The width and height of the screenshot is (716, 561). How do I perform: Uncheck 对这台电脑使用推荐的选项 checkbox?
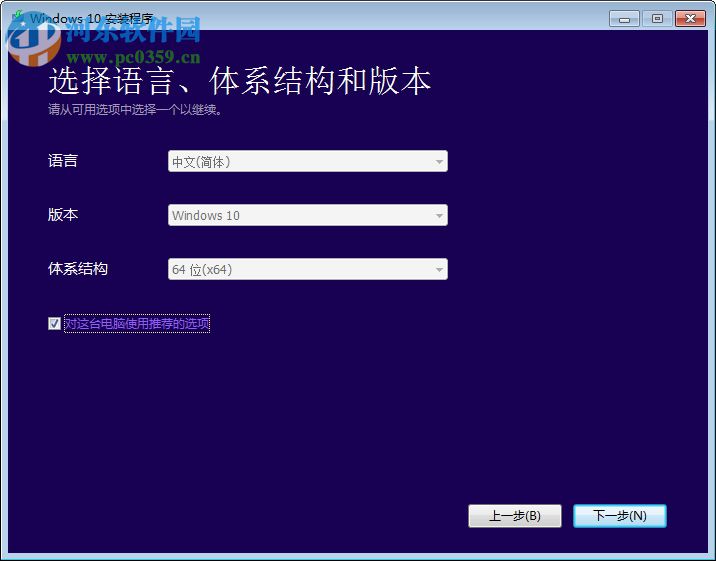pyautogui.click(x=54, y=324)
